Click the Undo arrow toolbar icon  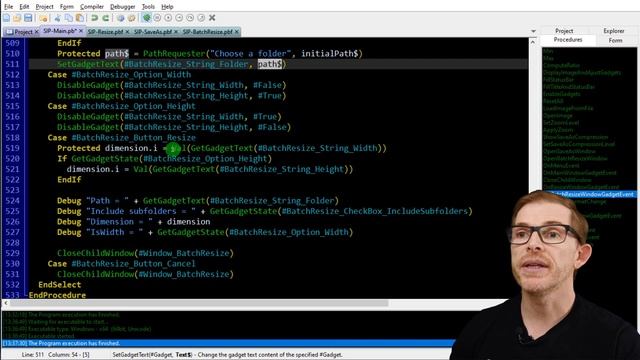click(94, 18)
